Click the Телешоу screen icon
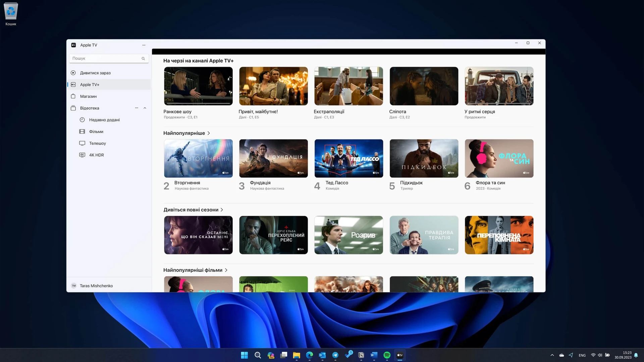Image resolution: width=644 pixels, height=362 pixels. coord(82,143)
